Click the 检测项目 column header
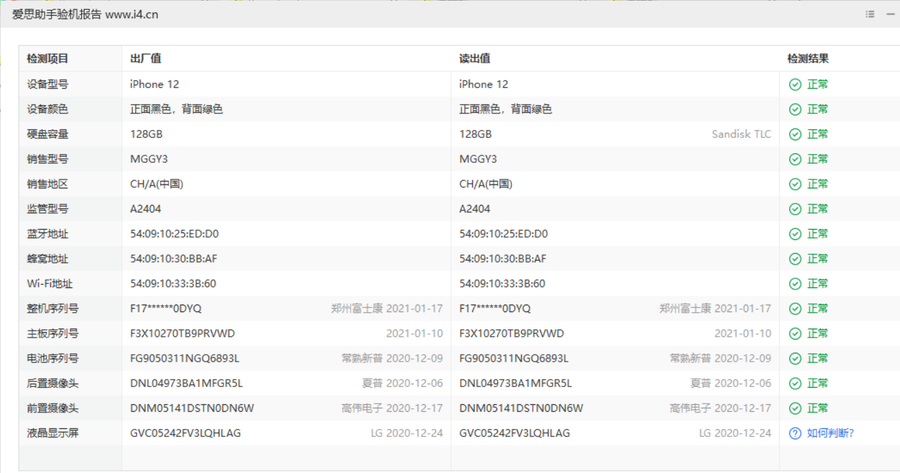The image size is (900, 473). [x=48, y=59]
